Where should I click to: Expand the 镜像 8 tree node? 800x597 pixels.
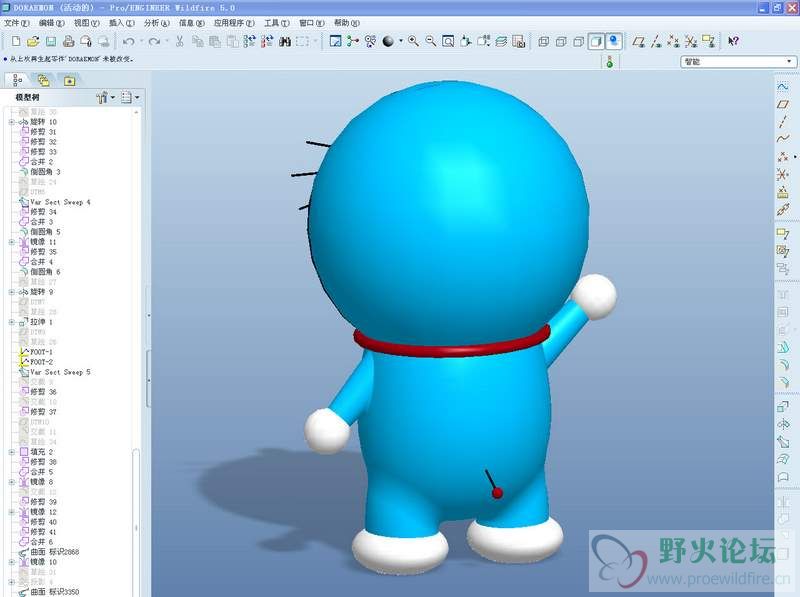click(12, 482)
